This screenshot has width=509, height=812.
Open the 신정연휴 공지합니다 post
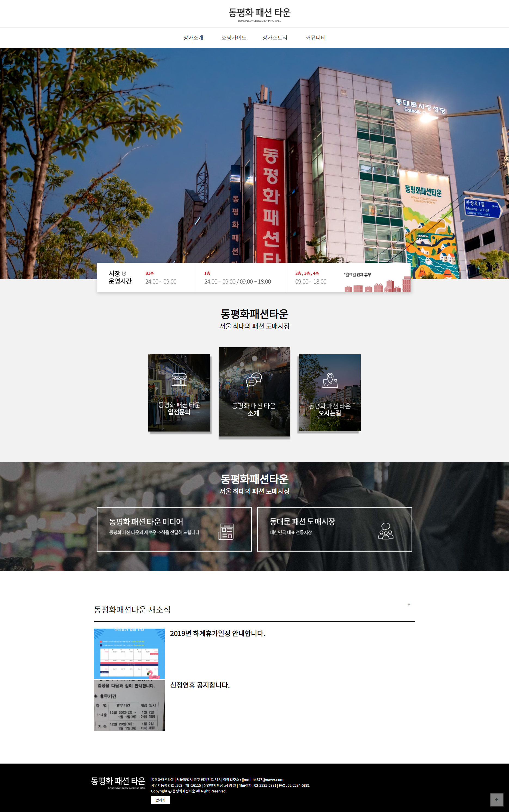click(200, 685)
